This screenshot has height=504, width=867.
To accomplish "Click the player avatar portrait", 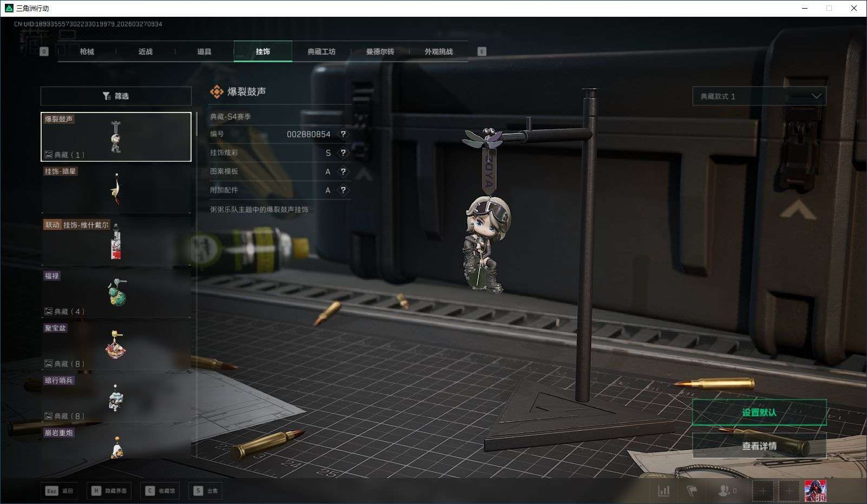I will (x=815, y=490).
